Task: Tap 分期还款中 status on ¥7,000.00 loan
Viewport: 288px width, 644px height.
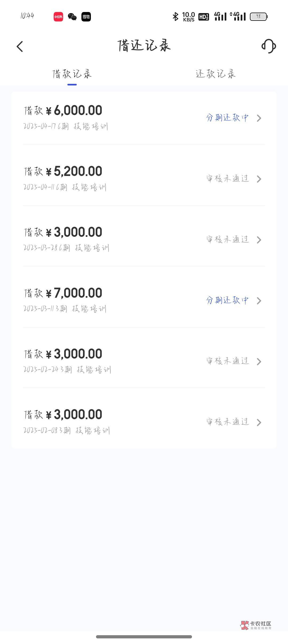Action: pos(227,300)
